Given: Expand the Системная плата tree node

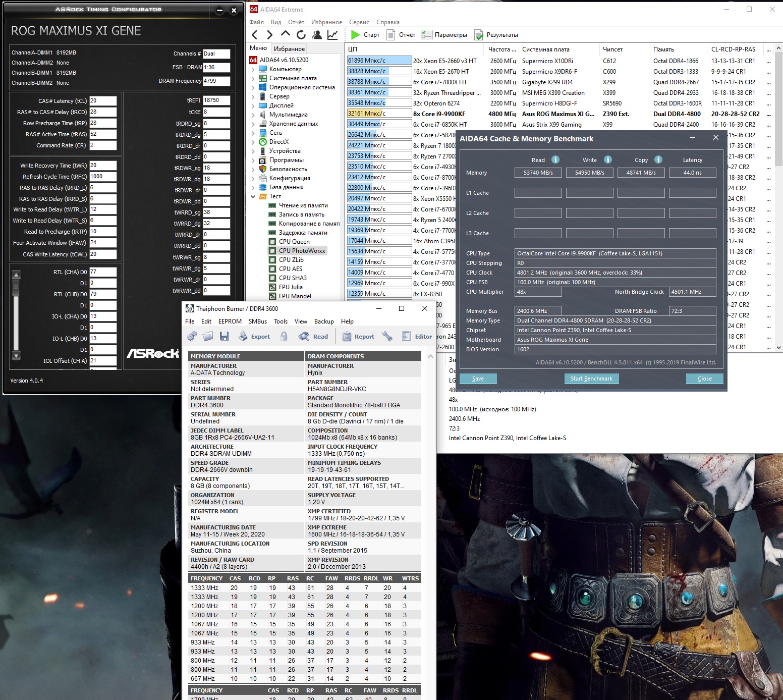Looking at the screenshot, I should (x=253, y=78).
